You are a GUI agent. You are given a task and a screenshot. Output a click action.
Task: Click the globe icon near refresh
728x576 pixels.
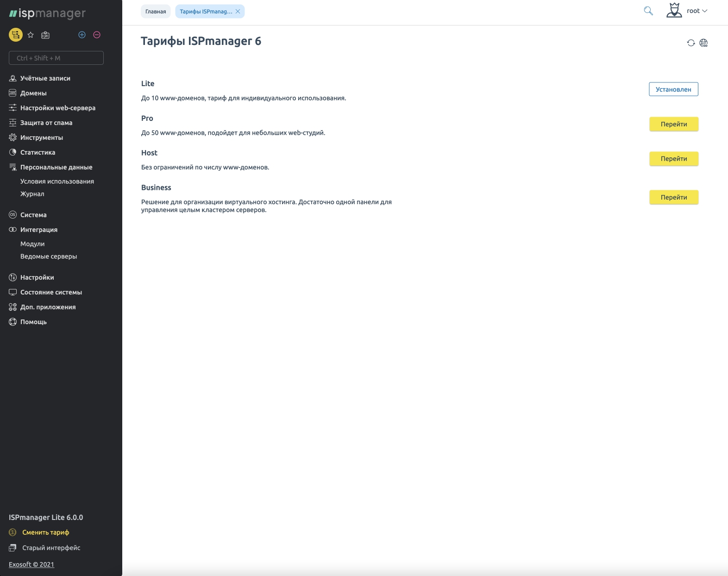[x=703, y=43]
